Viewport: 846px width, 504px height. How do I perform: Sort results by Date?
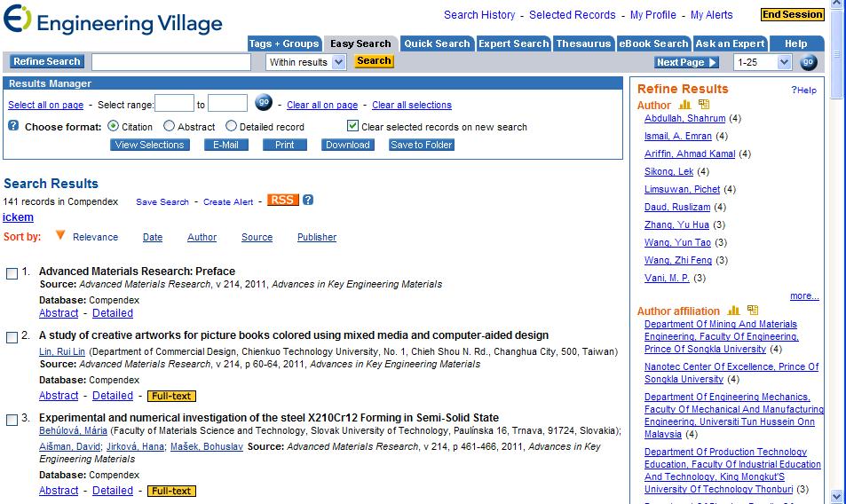(153, 237)
